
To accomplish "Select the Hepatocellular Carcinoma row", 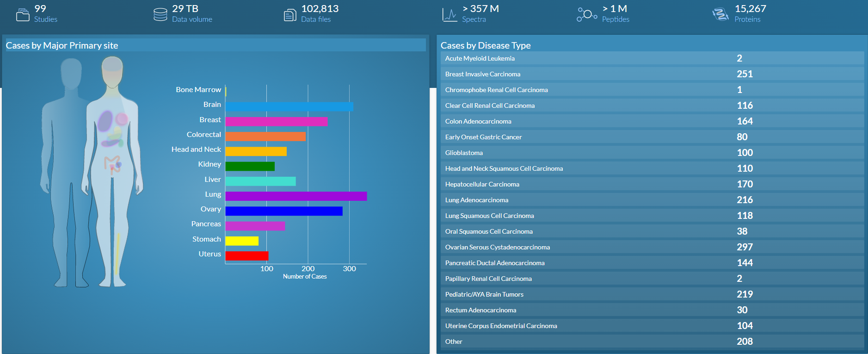I will point(482,184).
